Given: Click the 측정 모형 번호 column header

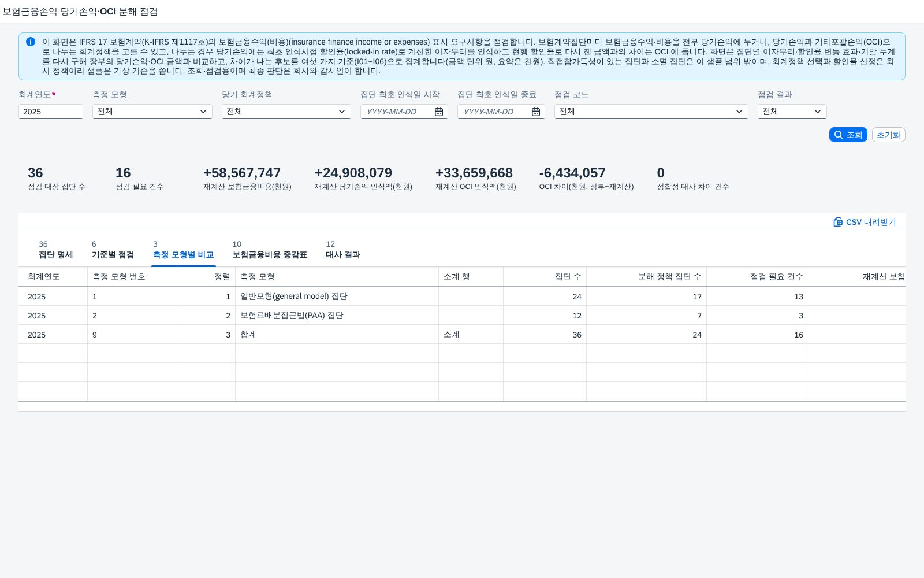Looking at the screenshot, I should (x=133, y=277).
